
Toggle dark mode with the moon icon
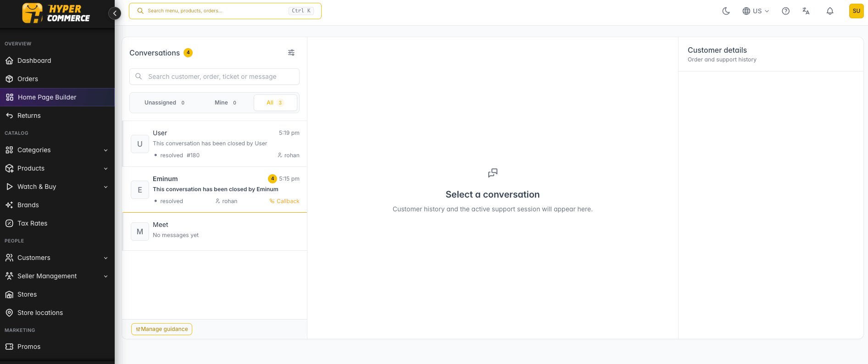coord(726,11)
